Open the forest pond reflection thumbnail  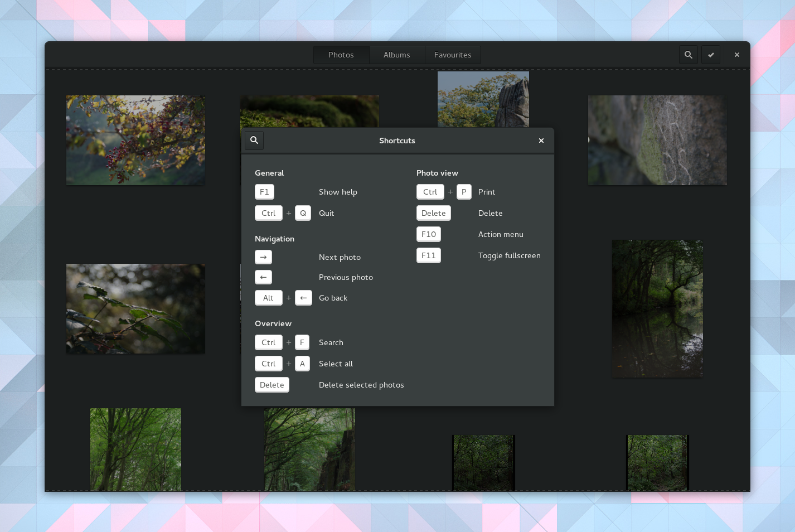657,308
